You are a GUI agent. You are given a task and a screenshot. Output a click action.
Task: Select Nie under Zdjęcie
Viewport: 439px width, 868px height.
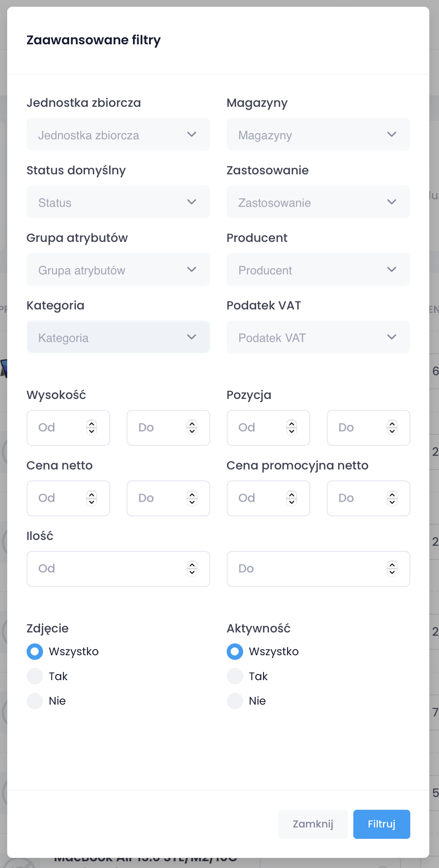coord(35,701)
